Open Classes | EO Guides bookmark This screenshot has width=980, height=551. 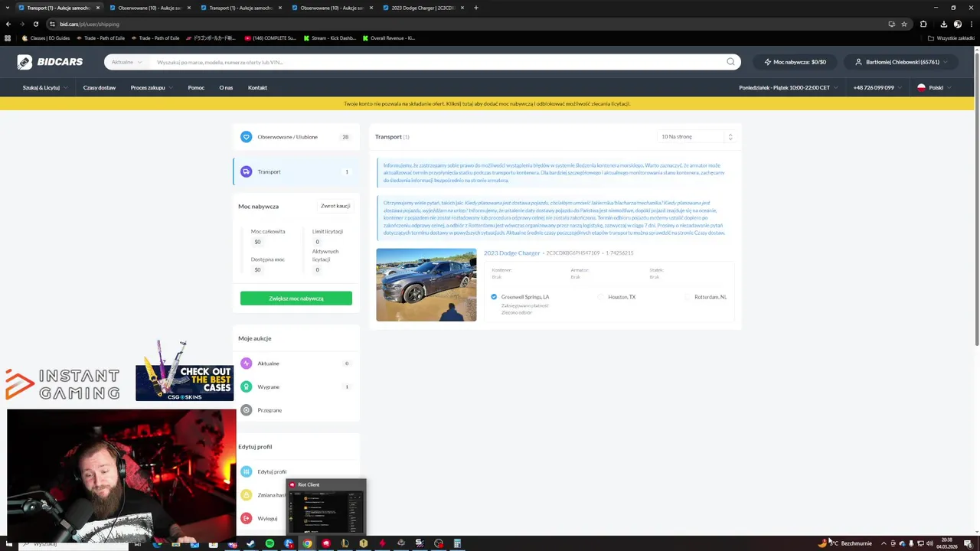coord(46,37)
